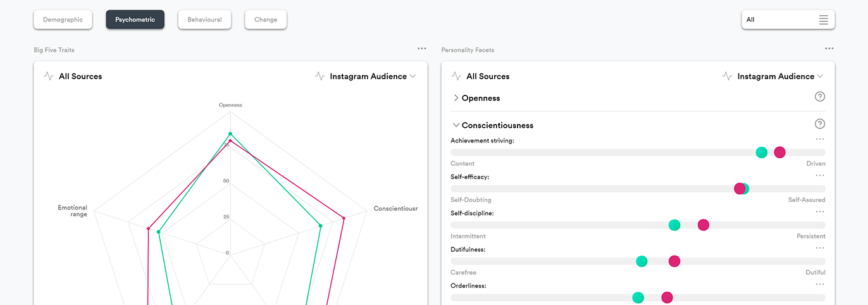Click pink marker on Dutifulness slider
The height and width of the screenshot is (305, 868).
[x=674, y=261]
